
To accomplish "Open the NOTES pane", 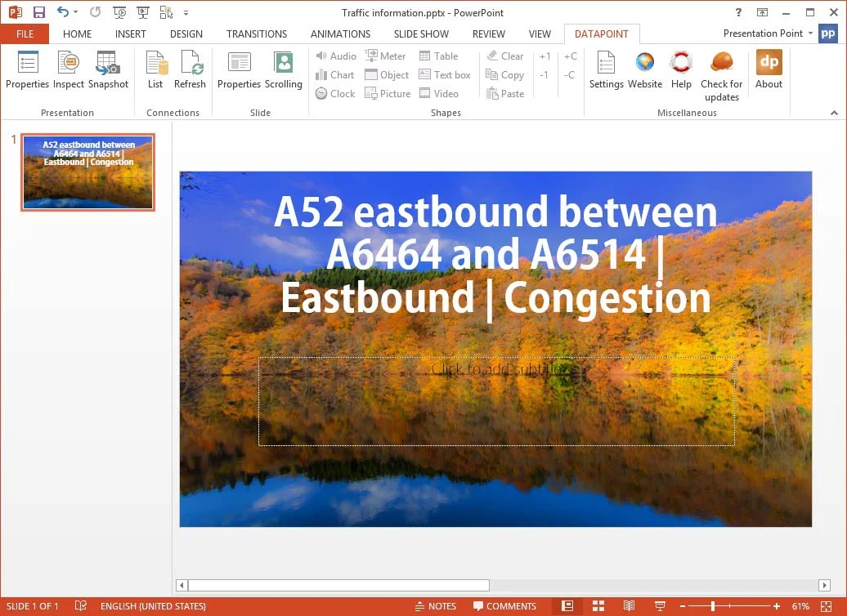I will click(436, 606).
